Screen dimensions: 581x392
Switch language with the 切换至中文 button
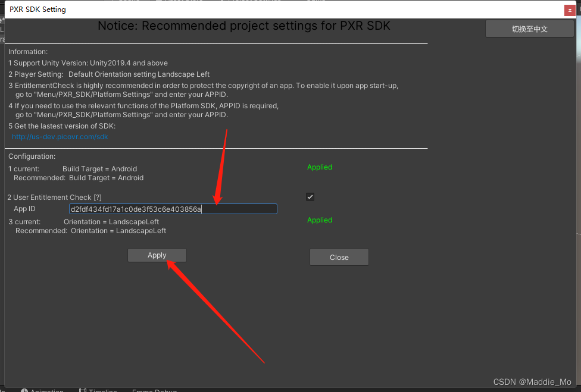click(x=529, y=29)
